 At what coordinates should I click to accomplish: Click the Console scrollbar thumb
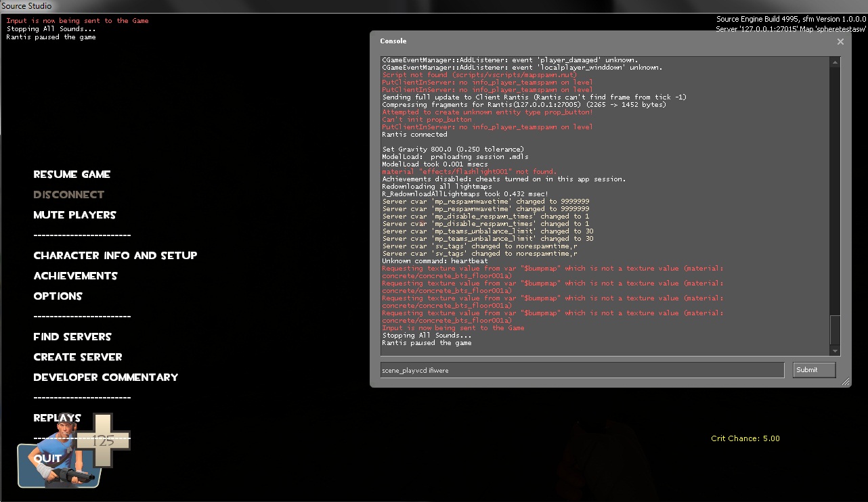[x=836, y=330]
